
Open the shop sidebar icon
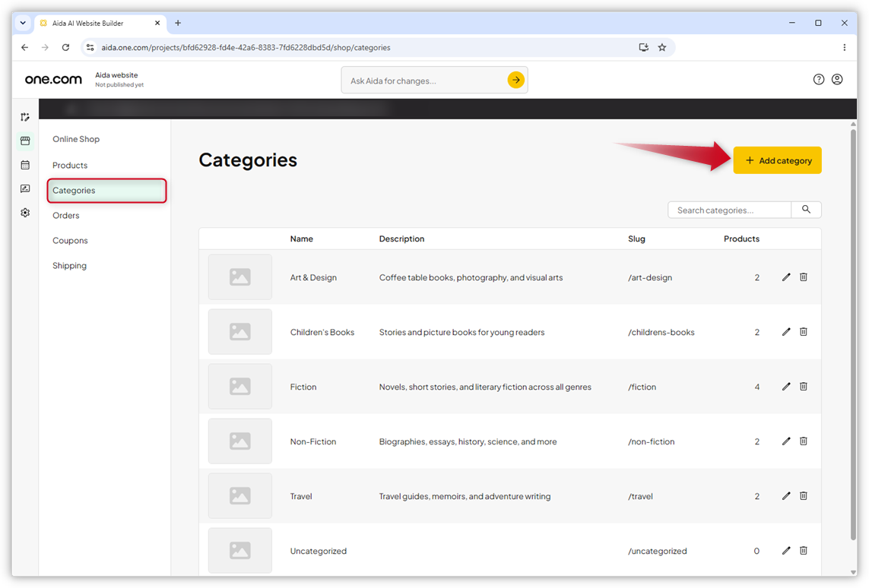pos(25,141)
